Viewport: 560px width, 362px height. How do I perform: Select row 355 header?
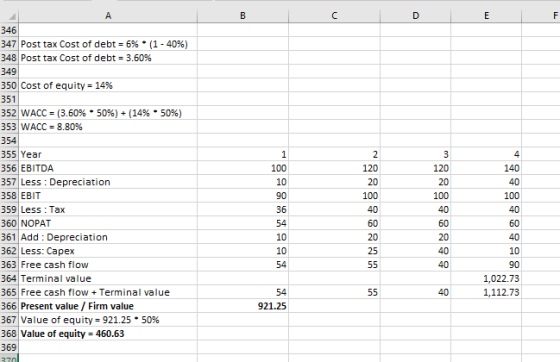click(x=9, y=154)
